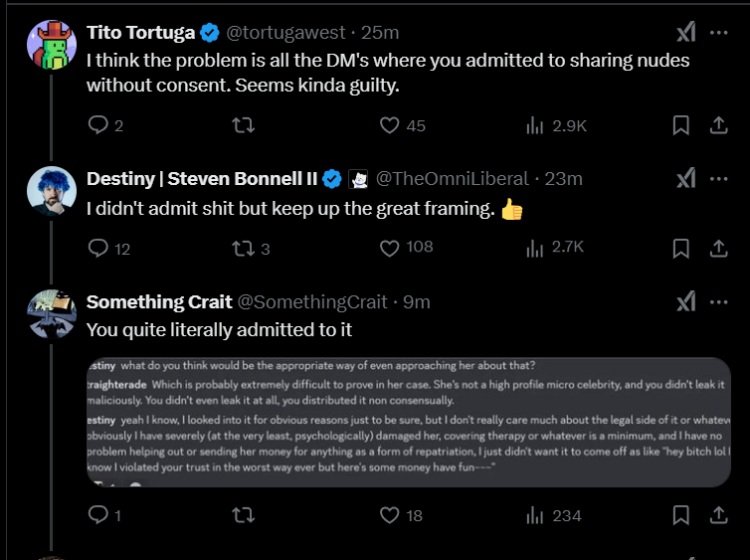Reply to Destiny's tweet

pos(97,248)
